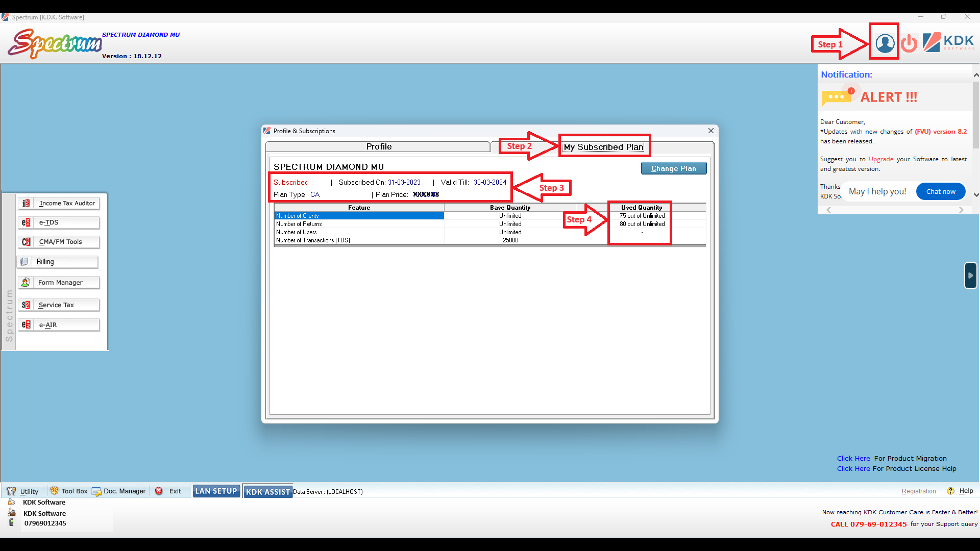Click the Valid Till date 30-03-2024
Viewport: 980px width, 551px height.
[489, 182]
